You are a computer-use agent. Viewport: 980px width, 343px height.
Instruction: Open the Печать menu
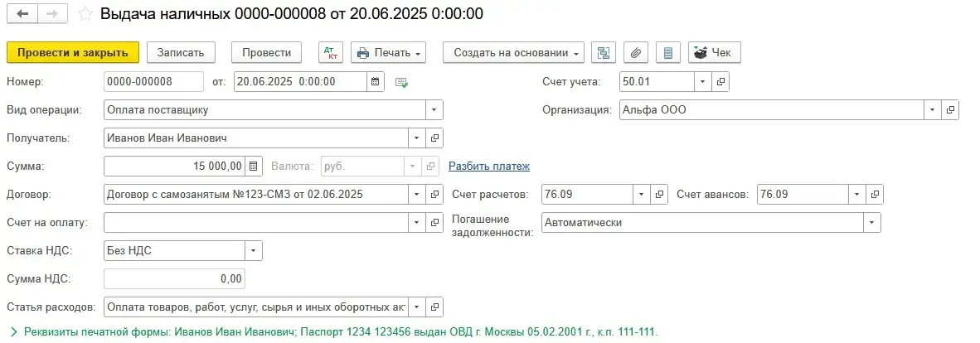(x=389, y=53)
